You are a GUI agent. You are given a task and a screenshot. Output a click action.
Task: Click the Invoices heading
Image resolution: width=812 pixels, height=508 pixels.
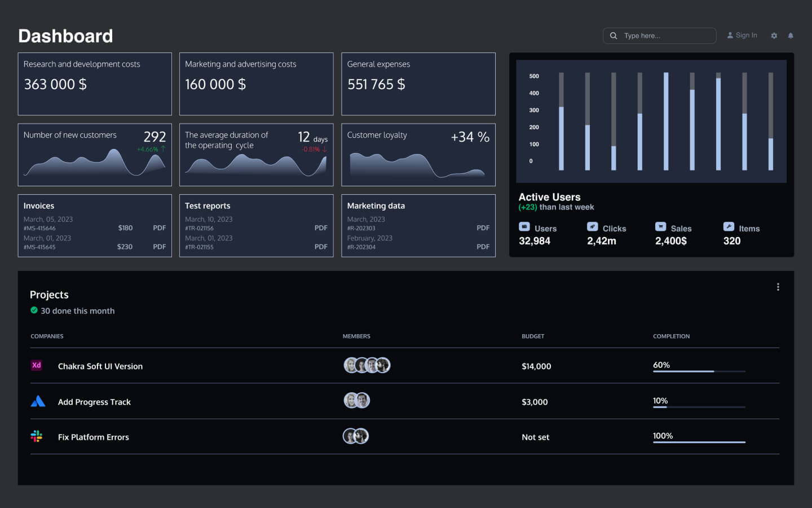point(39,206)
